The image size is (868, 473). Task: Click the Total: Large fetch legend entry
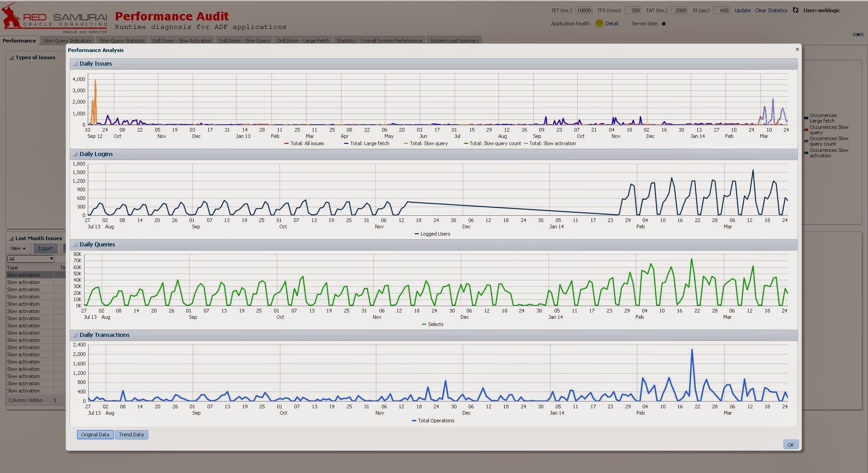point(366,143)
